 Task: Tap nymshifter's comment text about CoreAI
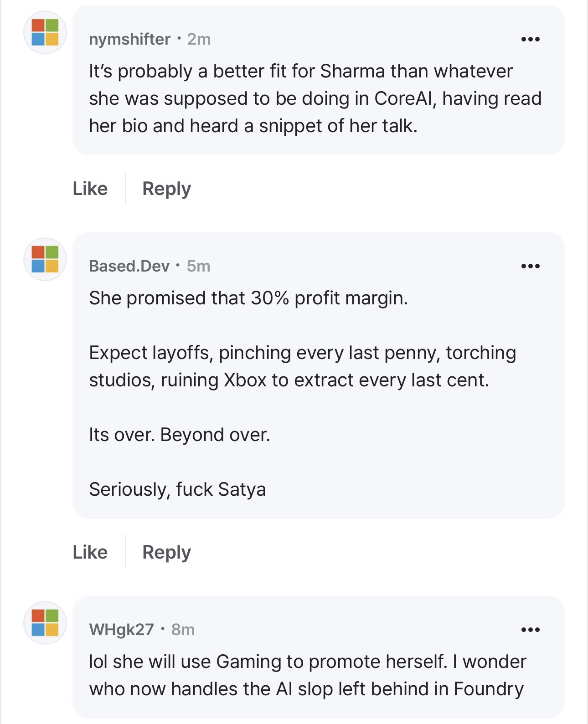(315, 98)
